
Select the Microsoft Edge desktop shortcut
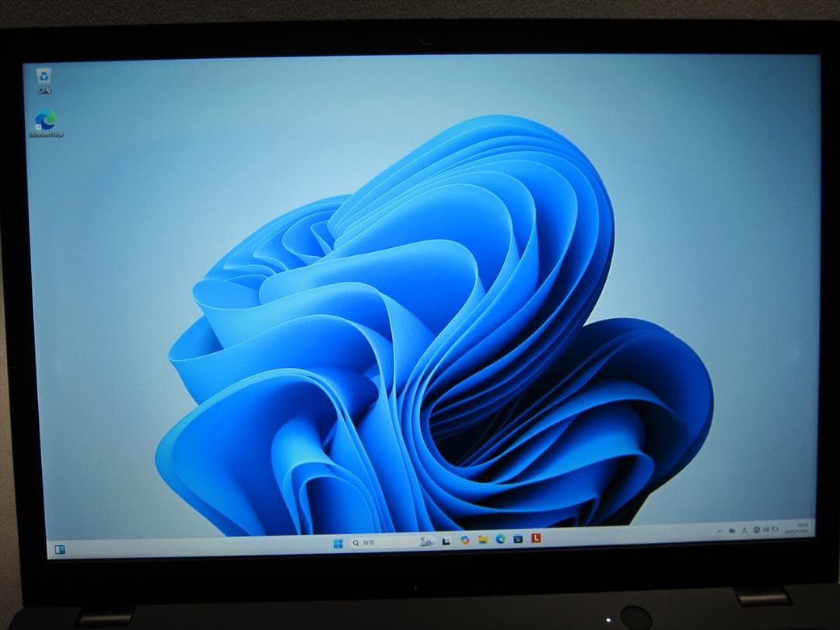[45, 123]
